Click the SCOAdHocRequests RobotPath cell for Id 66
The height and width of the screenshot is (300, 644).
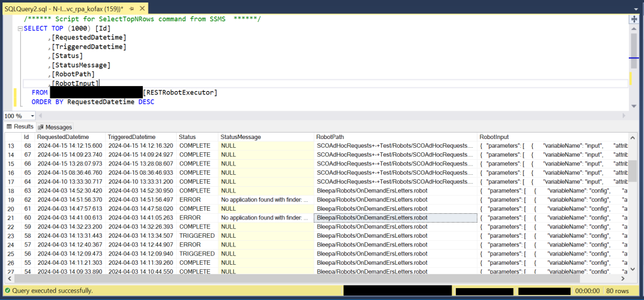396,164
